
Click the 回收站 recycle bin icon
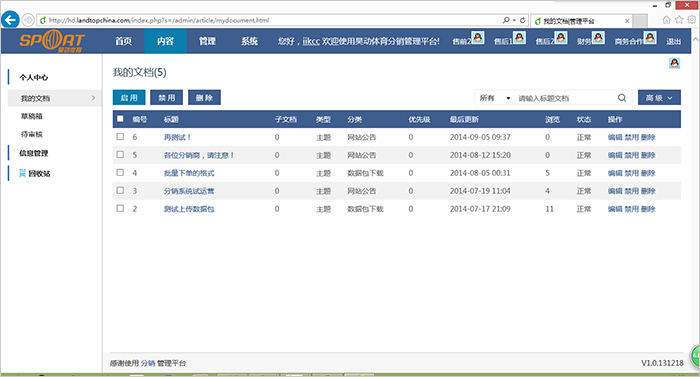[x=22, y=173]
